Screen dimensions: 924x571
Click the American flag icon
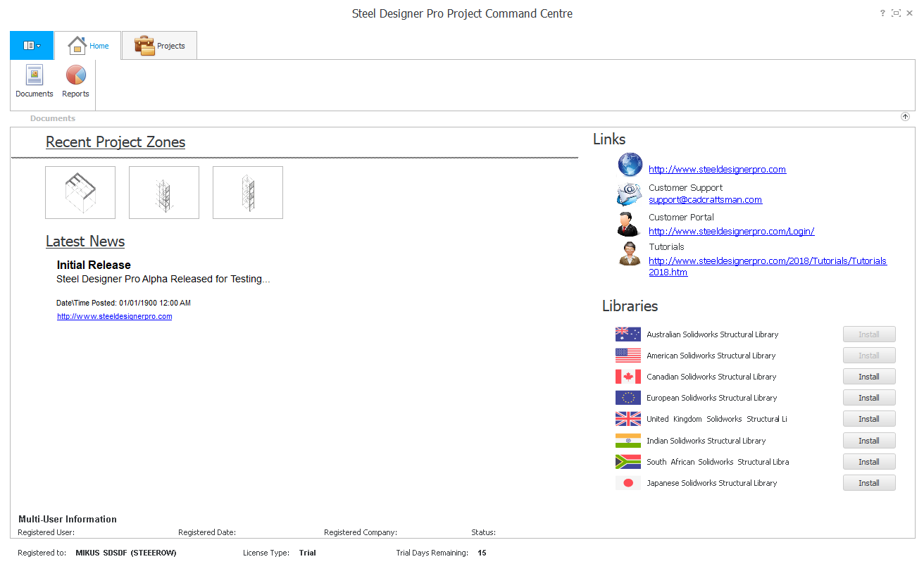(x=628, y=356)
